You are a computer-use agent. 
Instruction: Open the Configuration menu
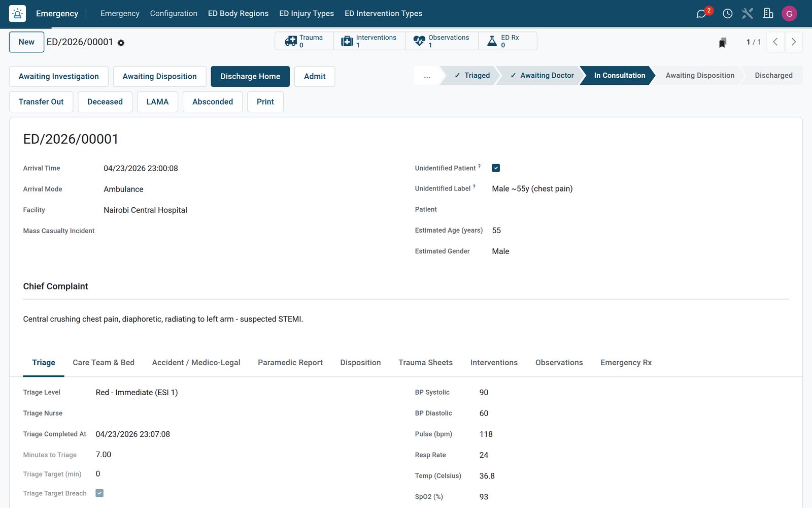tap(174, 14)
